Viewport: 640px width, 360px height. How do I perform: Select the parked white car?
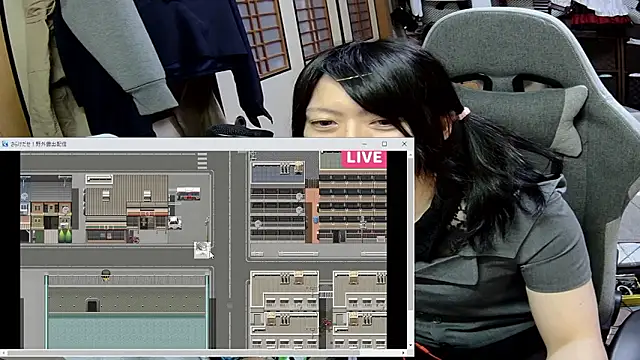[x=175, y=223]
